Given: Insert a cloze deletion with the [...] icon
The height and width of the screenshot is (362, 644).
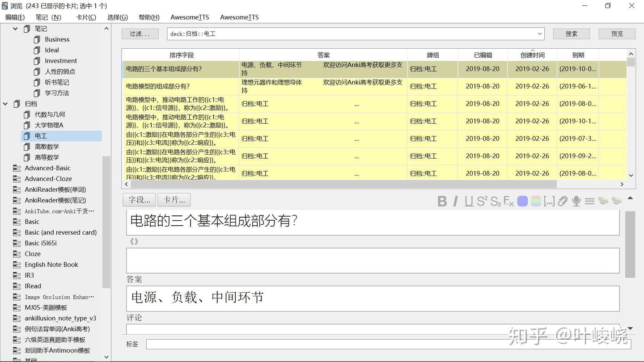Looking at the screenshot, I should [x=549, y=201].
